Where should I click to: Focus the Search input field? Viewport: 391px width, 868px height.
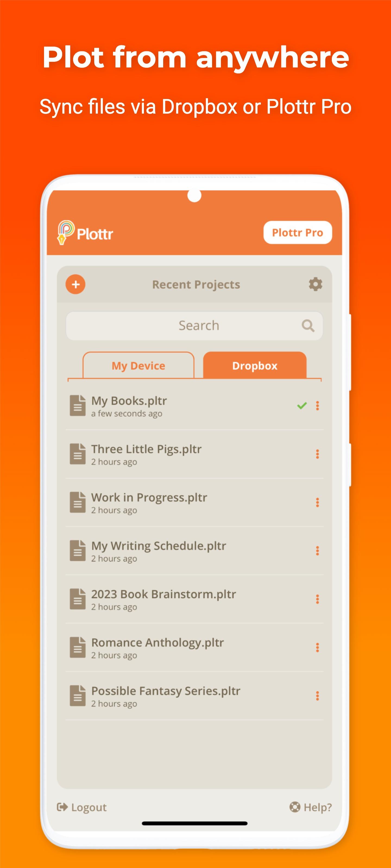pos(194,326)
